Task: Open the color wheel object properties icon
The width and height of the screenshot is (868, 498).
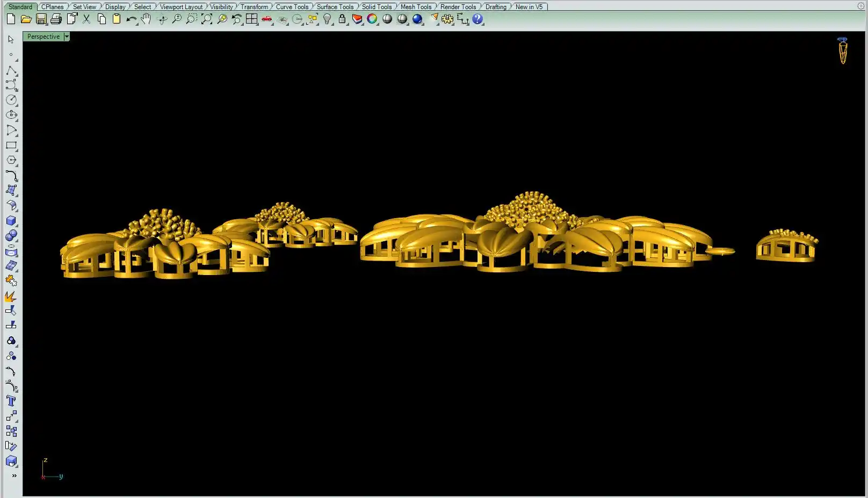Action: click(x=372, y=19)
